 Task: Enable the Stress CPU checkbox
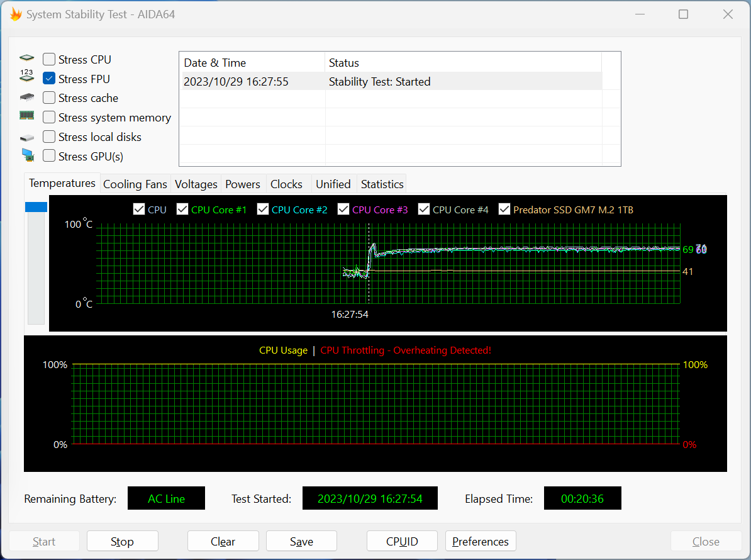49,59
